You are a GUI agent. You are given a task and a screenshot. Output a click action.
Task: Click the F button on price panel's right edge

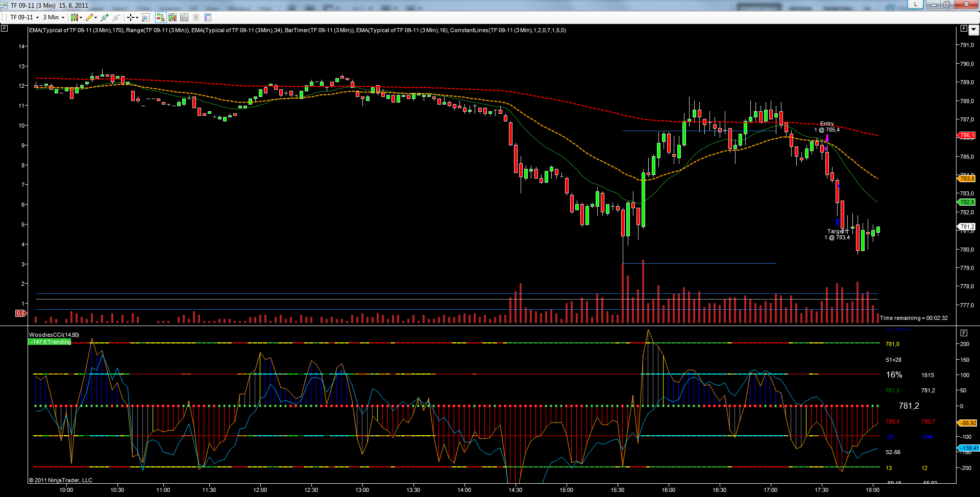tap(964, 29)
